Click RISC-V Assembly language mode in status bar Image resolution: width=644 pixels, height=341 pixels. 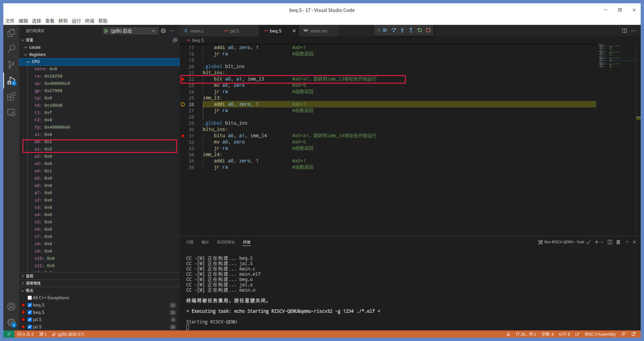pyautogui.click(x=600, y=334)
